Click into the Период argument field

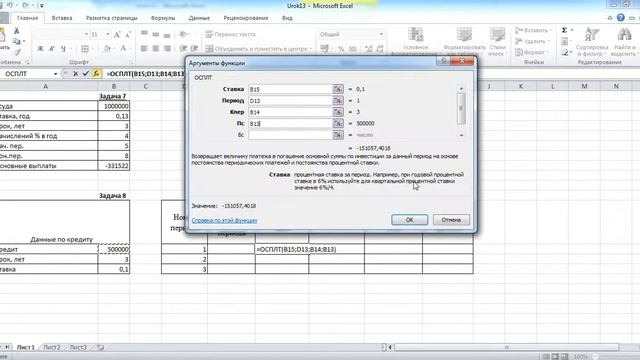pyautogui.click(x=290, y=100)
